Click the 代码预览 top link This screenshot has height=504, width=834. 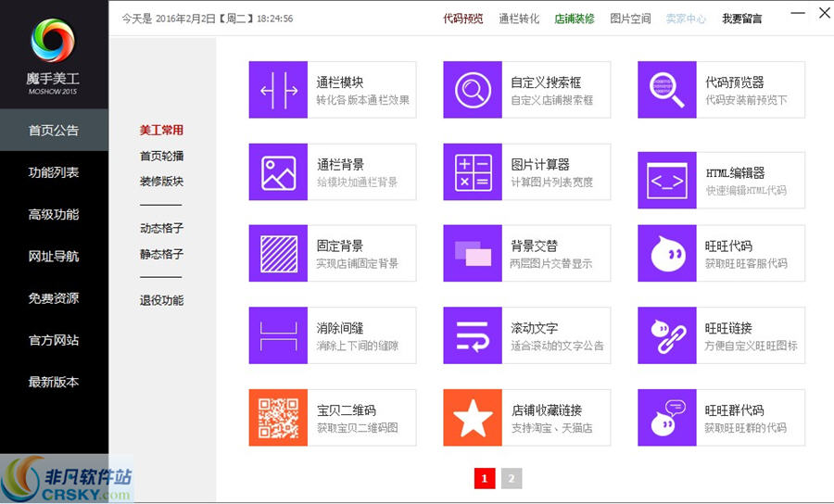point(463,19)
